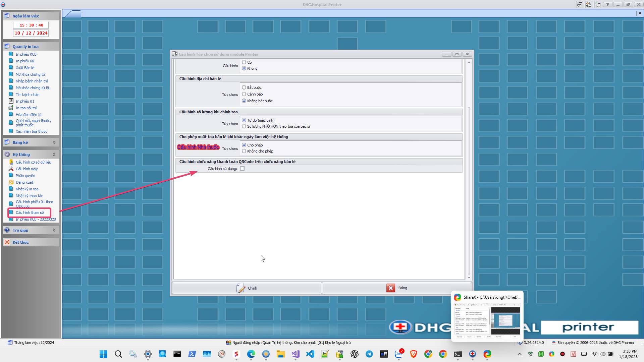Click the Cấu hình cơ sở dữ liệu icon
This screenshot has height=362, width=644.
pos(11,162)
